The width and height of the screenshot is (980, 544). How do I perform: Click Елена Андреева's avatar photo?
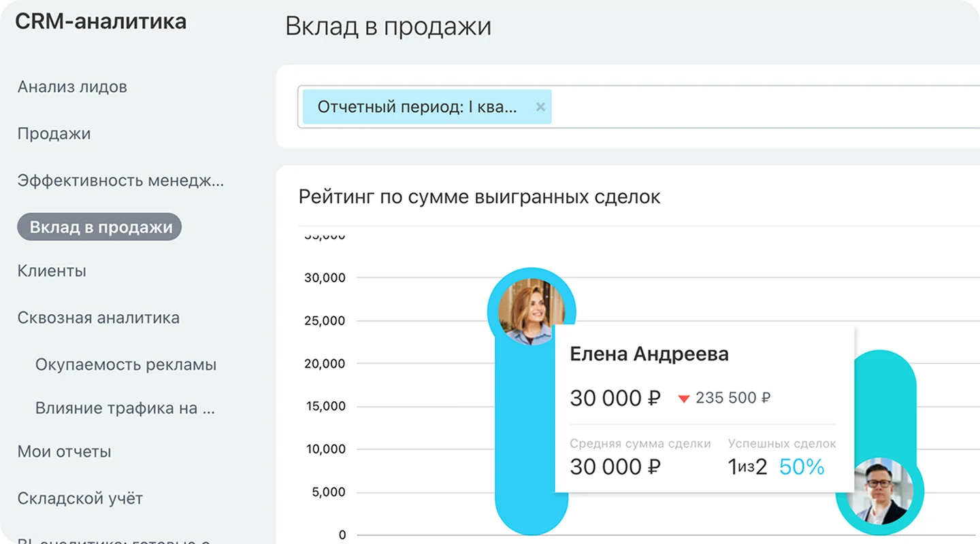532,312
